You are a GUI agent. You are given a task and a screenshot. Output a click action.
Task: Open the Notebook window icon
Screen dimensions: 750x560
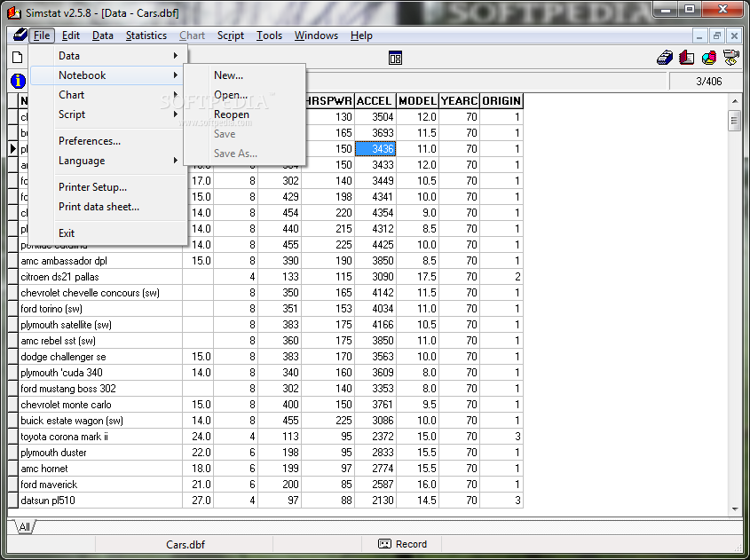point(686,58)
